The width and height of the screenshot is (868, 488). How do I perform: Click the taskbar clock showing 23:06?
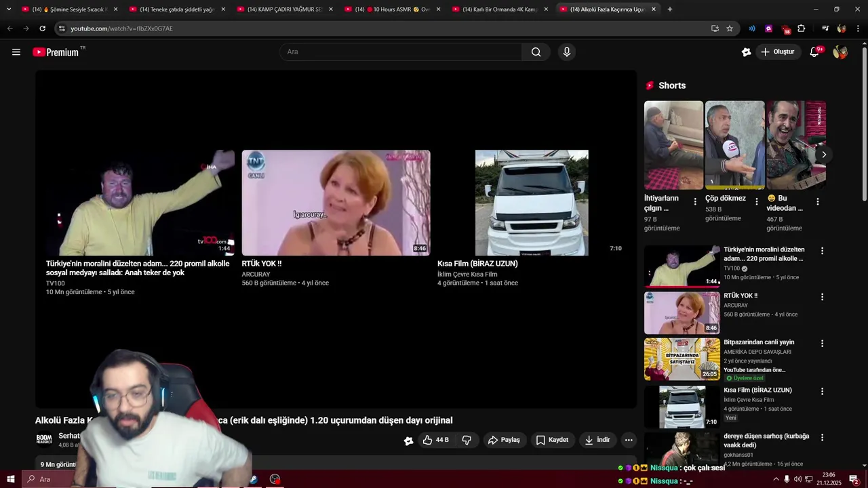(x=829, y=479)
